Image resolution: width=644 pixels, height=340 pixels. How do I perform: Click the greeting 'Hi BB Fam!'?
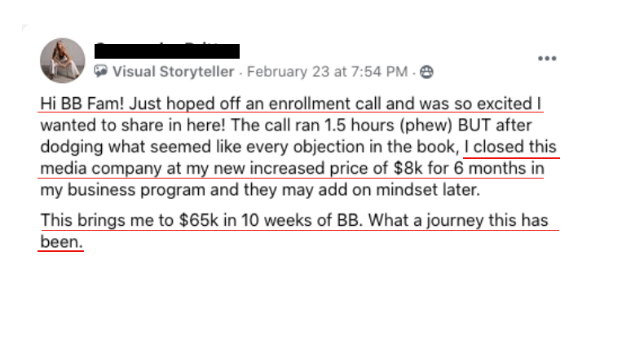point(82,104)
